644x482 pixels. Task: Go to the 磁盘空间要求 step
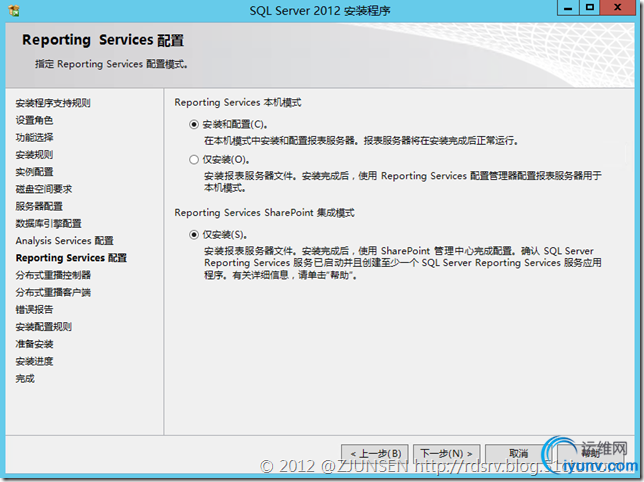tap(44, 189)
